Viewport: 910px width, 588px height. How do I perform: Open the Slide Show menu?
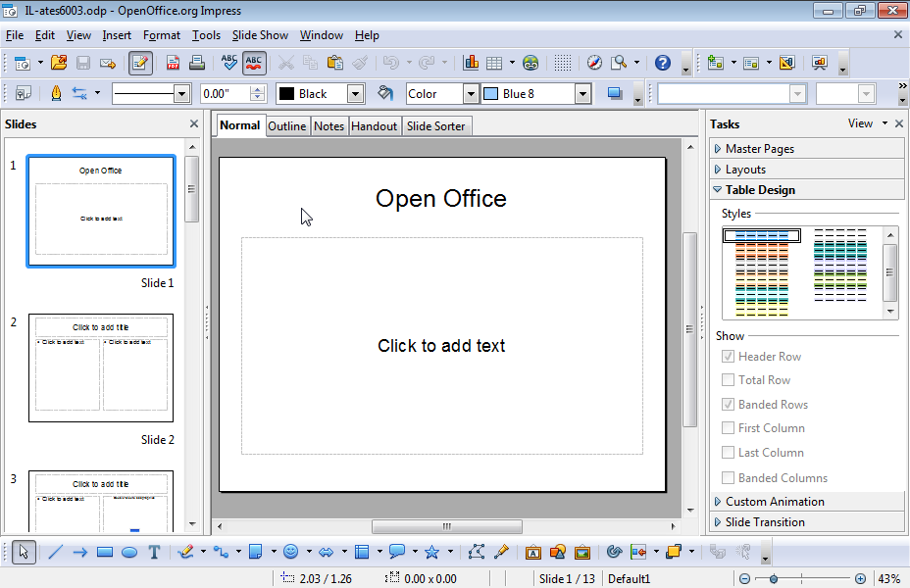point(260,34)
